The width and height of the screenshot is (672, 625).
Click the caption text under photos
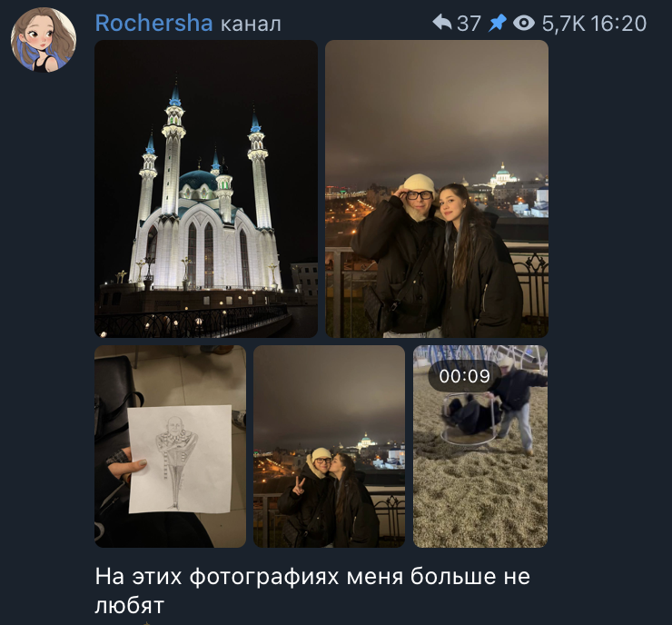click(x=312, y=590)
